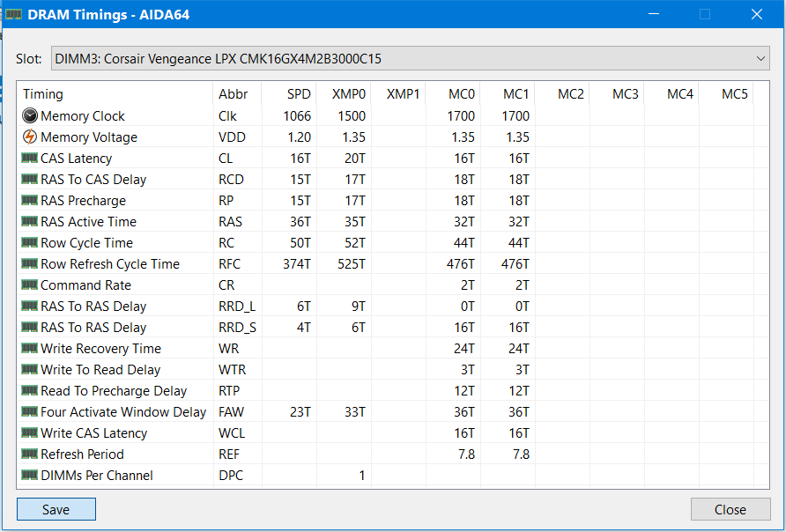Click the Memory Clock stopwatch icon
This screenshot has width=786, height=532.
pos(30,115)
